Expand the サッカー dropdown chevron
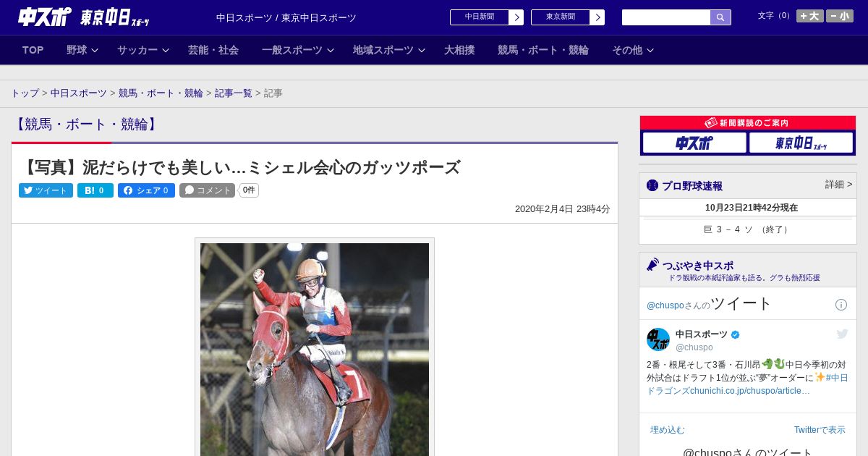Screen dimensions: 868x456 coord(166,51)
